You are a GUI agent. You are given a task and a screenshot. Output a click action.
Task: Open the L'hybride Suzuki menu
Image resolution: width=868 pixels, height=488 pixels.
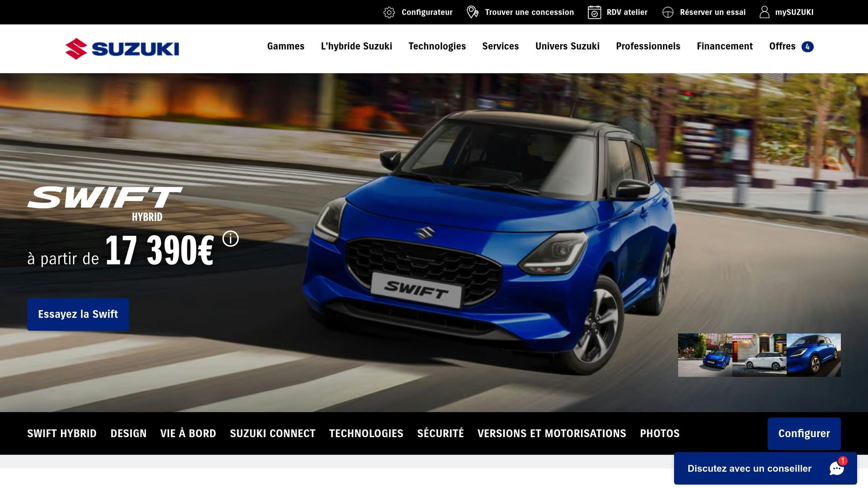click(356, 46)
